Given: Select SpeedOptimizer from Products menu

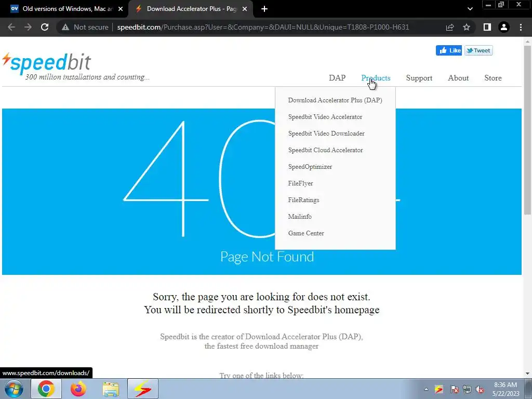Looking at the screenshot, I should tap(310, 167).
